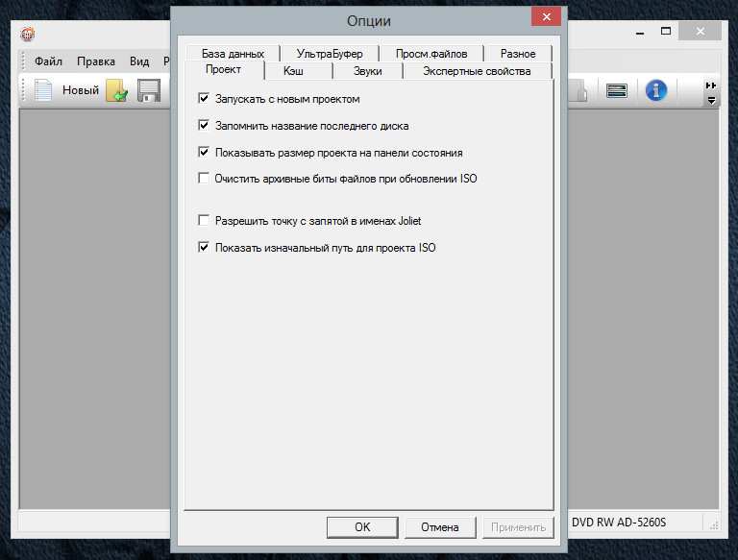Click the drive list toolbar icon
The height and width of the screenshot is (560, 738).
coord(616,90)
